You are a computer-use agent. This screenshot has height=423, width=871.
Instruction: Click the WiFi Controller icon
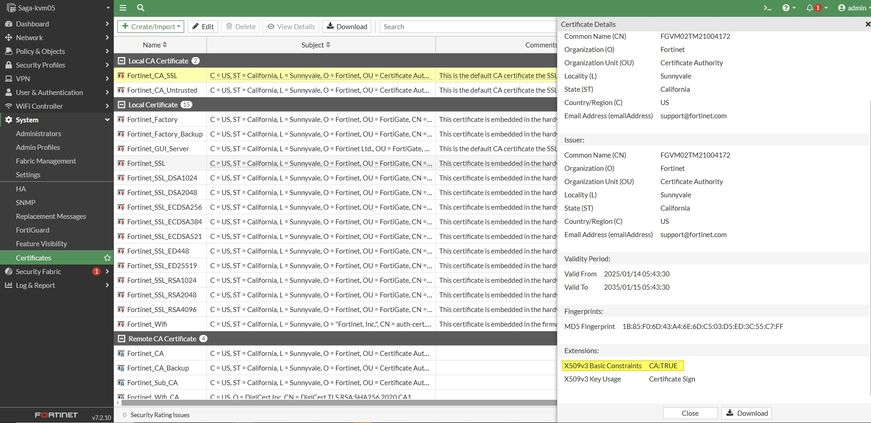click(8, 106)
